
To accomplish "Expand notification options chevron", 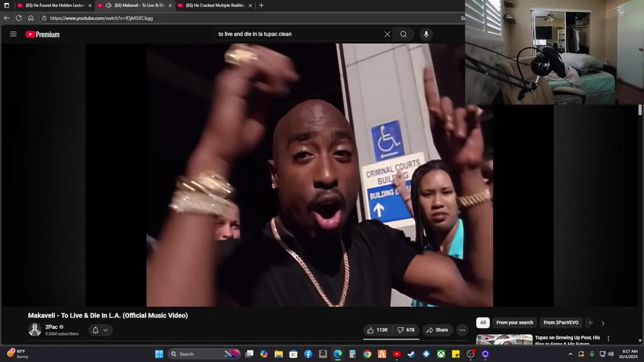I will click(106, 330).
